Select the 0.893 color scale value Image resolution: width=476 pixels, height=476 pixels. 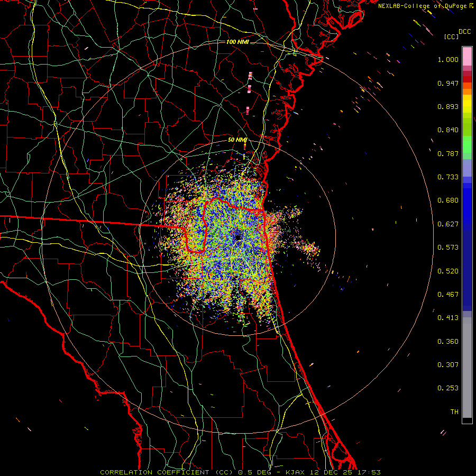click(448, 106)
